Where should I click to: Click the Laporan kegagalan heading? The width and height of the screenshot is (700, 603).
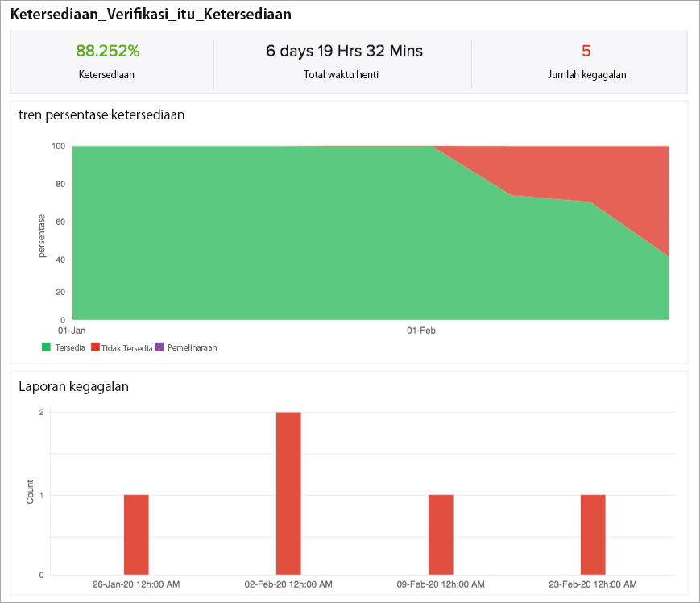click(73, 386)
